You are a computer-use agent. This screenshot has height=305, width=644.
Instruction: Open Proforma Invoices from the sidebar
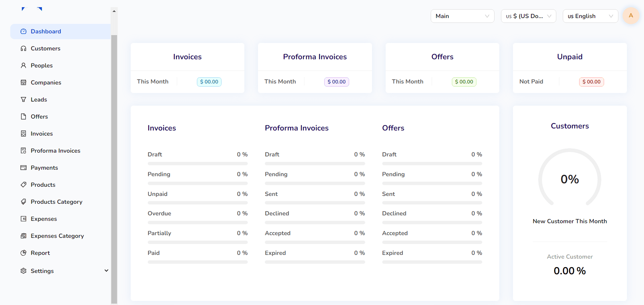click(x=55, y=151)
